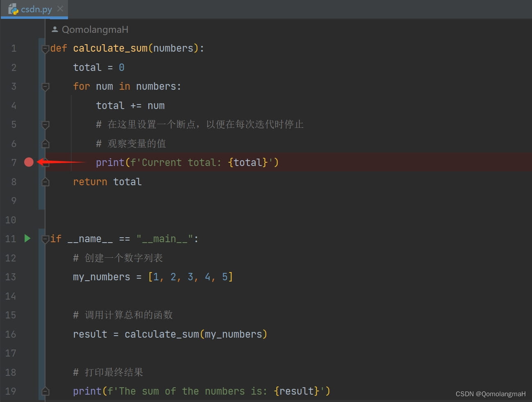
Task: Click the '__main__' string on line 11
Action: (165, 239)
